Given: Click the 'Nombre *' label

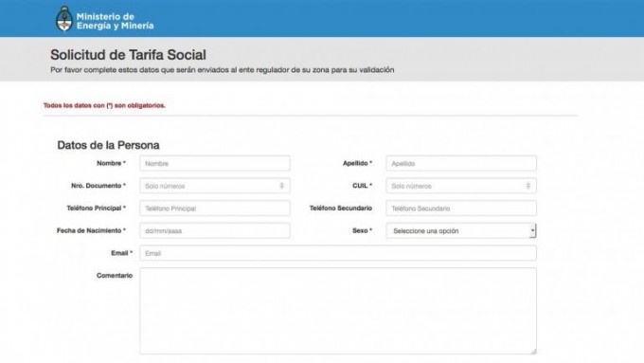Looking at the screenshot, I should tap(112, 163).
